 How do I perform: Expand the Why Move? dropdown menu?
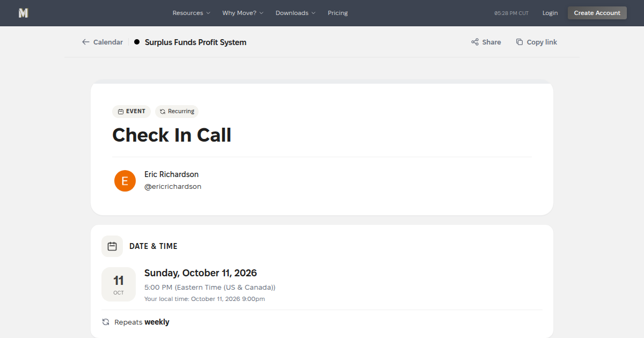(243, 13)
